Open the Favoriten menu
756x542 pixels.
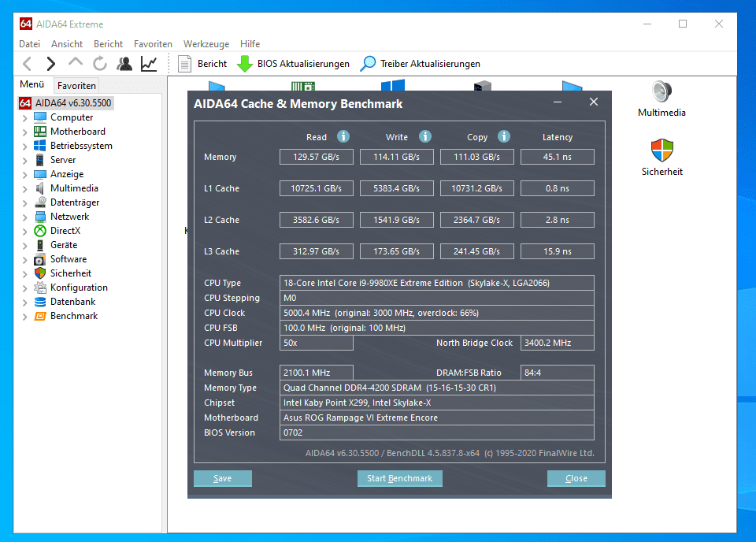[153, 44]
